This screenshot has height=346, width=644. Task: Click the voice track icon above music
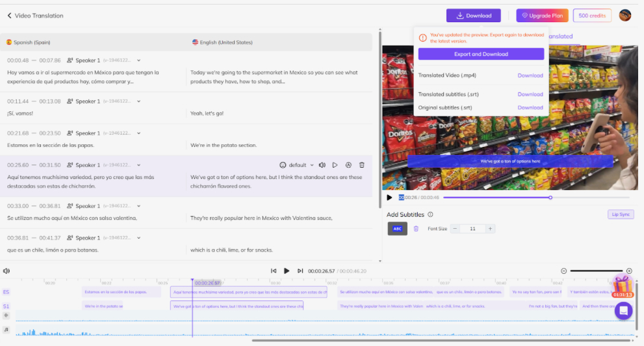pyautogui.click(x=6, y=315)
